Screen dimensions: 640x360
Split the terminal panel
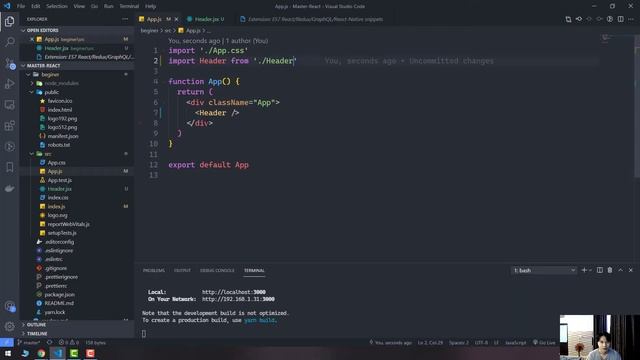pos(600,270)
